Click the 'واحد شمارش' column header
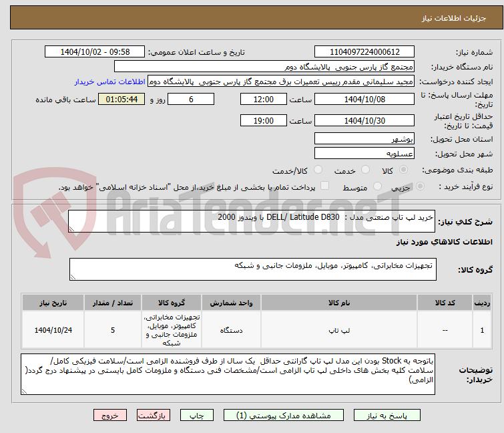Screen dimensions: 504x433 [231, 303]
